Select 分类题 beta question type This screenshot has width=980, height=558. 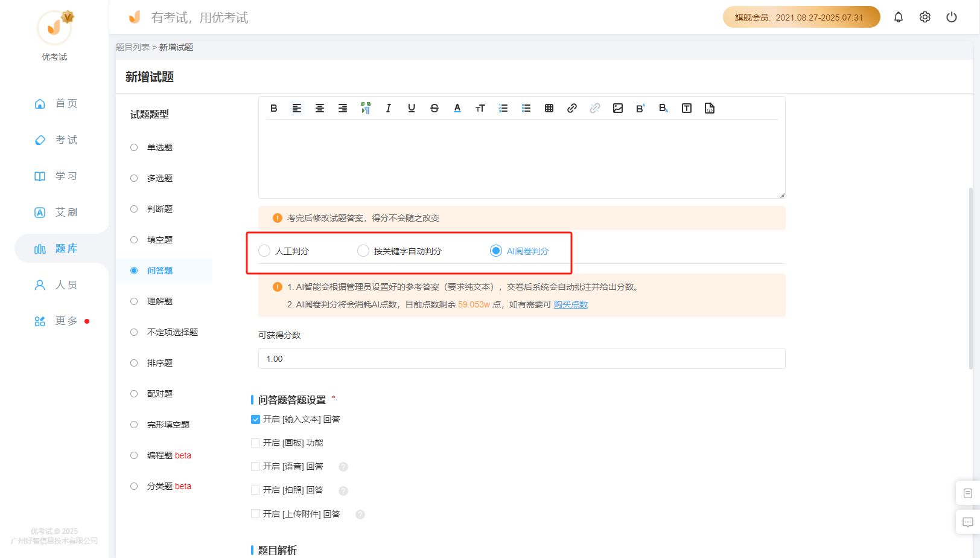[161, 486]
